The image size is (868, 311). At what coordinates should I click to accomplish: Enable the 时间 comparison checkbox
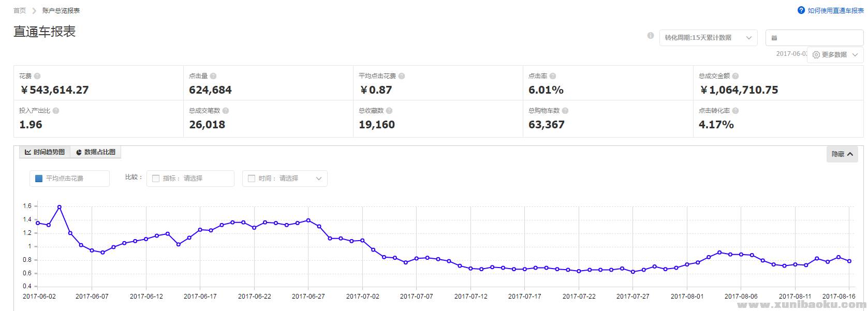click(x=252, y=179)
